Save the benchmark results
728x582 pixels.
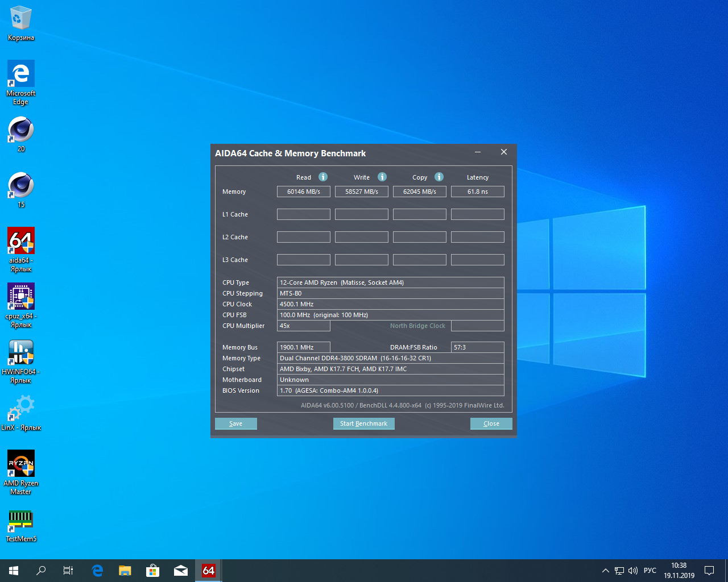pos(236,423)
